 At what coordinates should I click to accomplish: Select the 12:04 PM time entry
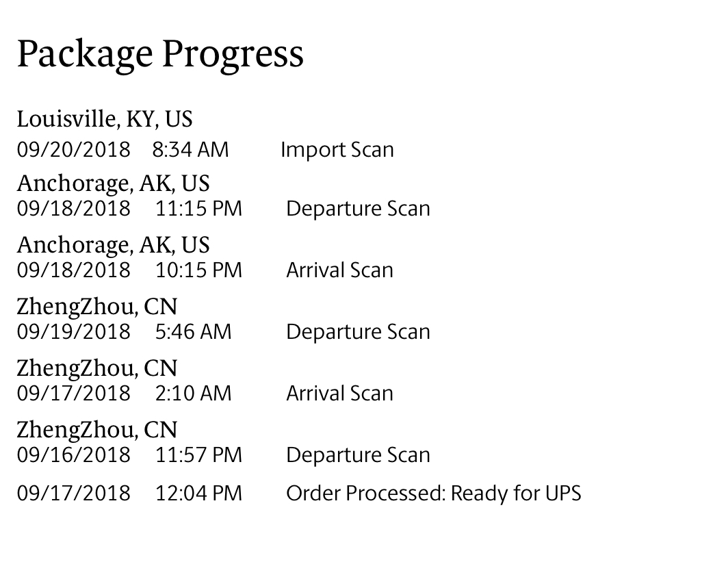pos(198,494)
